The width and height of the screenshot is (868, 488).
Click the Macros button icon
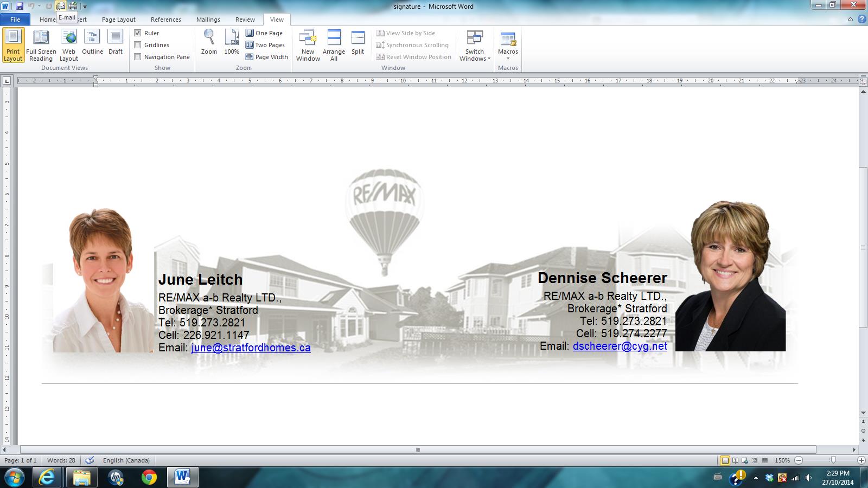[508, 39]
